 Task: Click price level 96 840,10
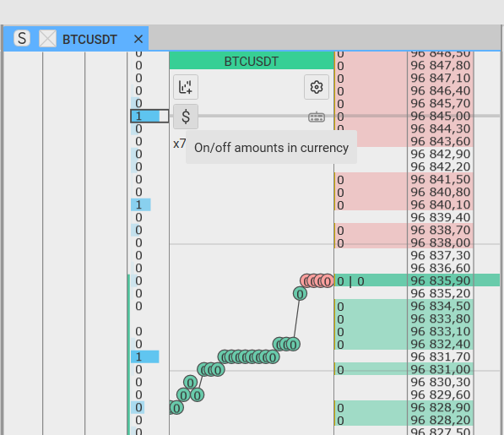(441, 204)
